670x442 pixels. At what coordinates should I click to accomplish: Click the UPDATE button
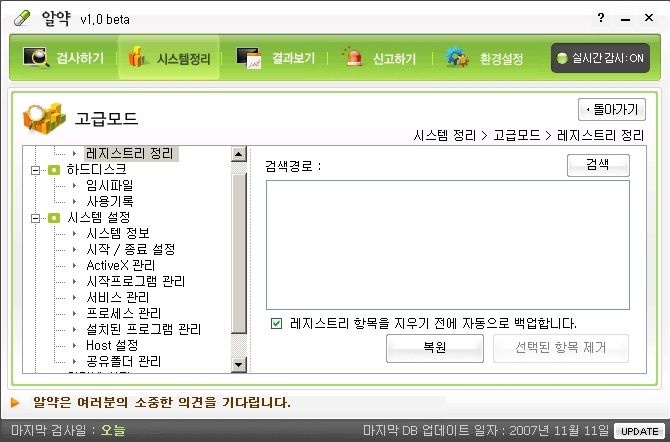point(639,431)
